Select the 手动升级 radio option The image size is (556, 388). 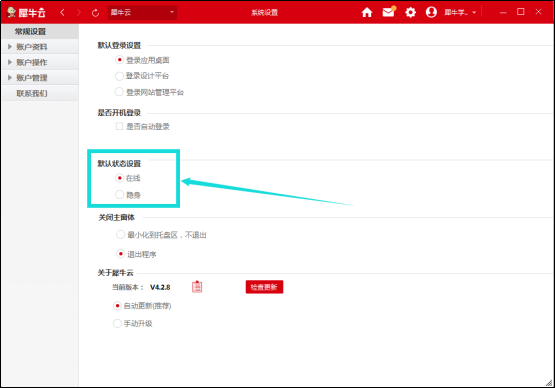coord(117,323)
